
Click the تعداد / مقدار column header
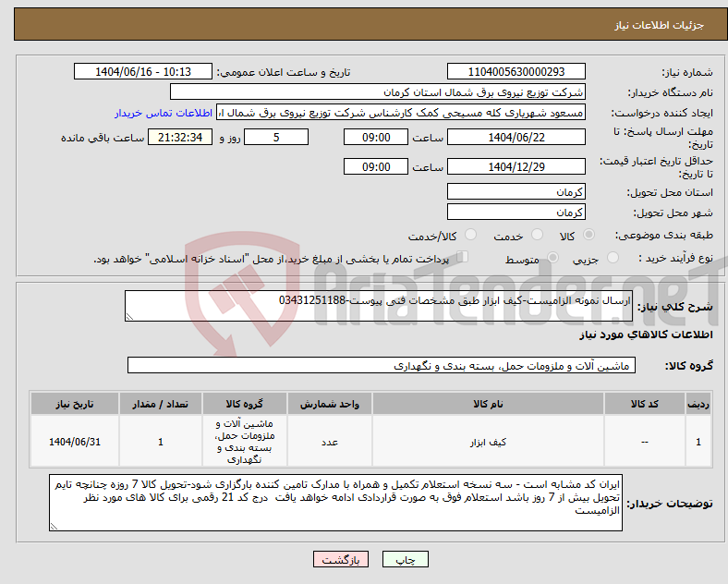click(x=161, y=404)
